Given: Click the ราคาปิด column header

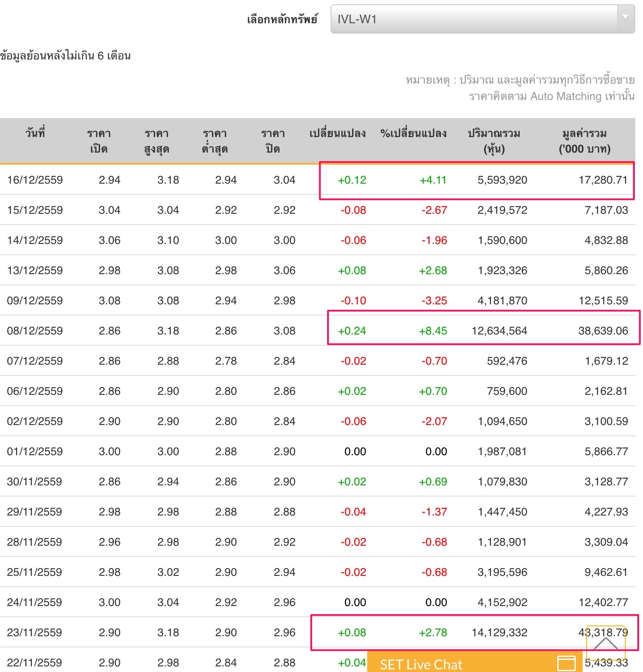Looking at the screenshot, I should pyautogui.click(x=273, y=141).
